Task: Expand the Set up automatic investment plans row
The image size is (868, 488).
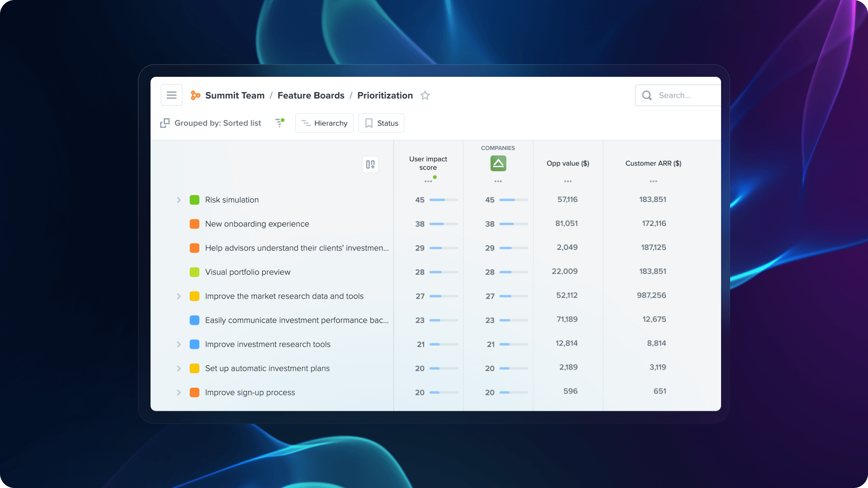Action: (178, 368)
